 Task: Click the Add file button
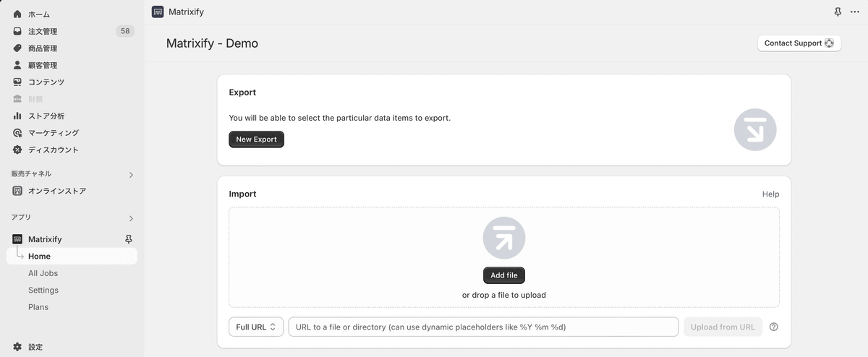coord(504,275)
